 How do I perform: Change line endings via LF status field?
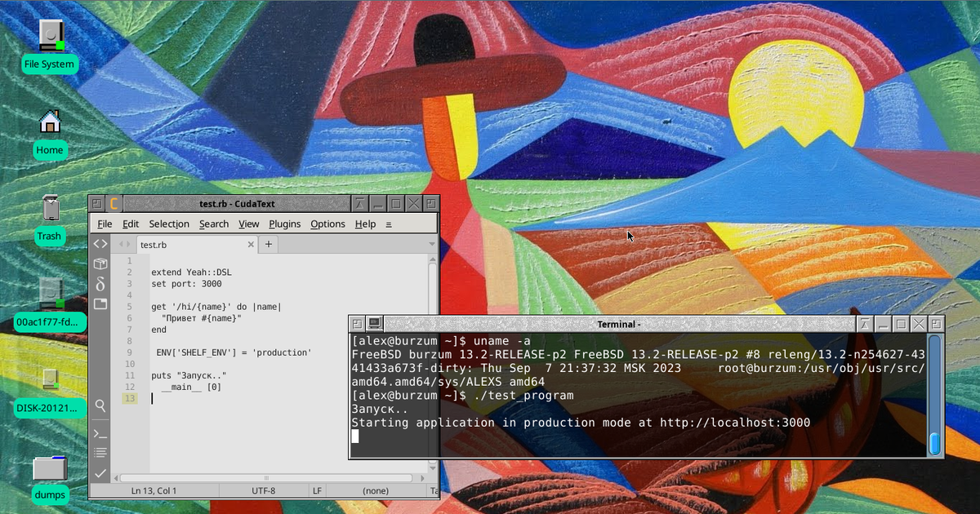pyautogui.click(x=317, y=490)
